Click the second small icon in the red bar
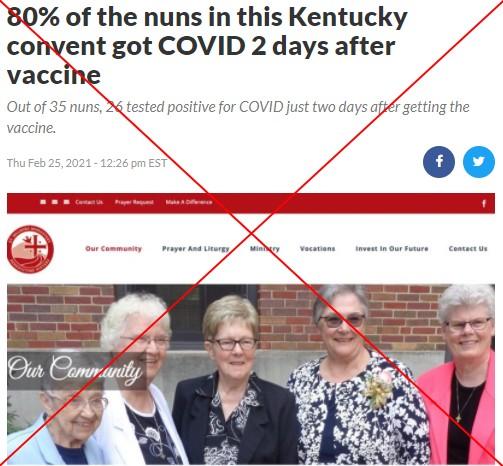Screen dimensions: 503x466 coord(55,202)
